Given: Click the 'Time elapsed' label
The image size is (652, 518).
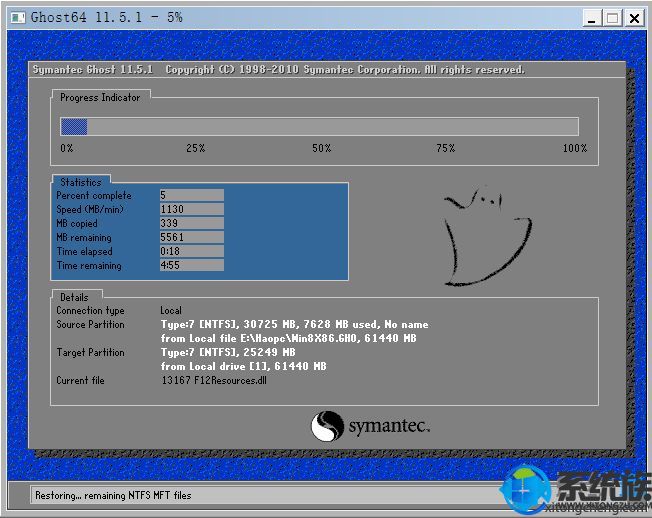Looking at the screenshot, I should click(84, 252).
